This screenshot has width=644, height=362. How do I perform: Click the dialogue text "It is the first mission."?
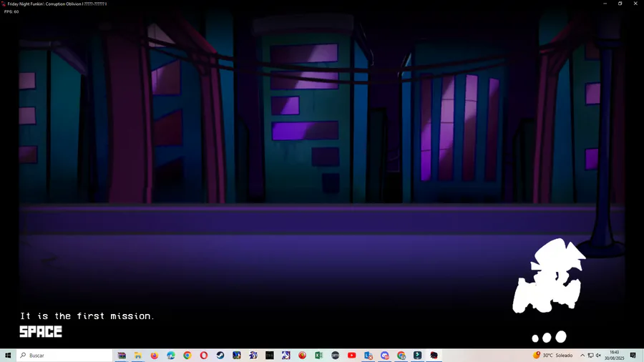coord(87,316)
